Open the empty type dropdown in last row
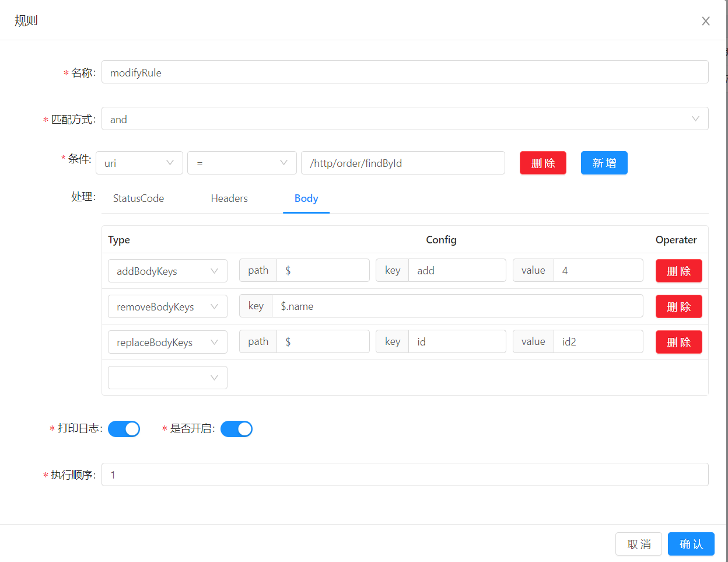 click(167, 378)
